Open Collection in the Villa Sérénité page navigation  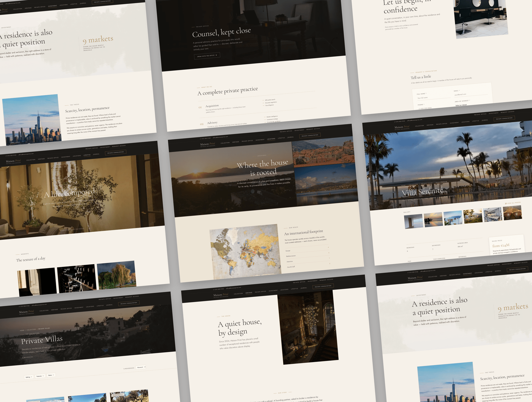coord(419,126)
